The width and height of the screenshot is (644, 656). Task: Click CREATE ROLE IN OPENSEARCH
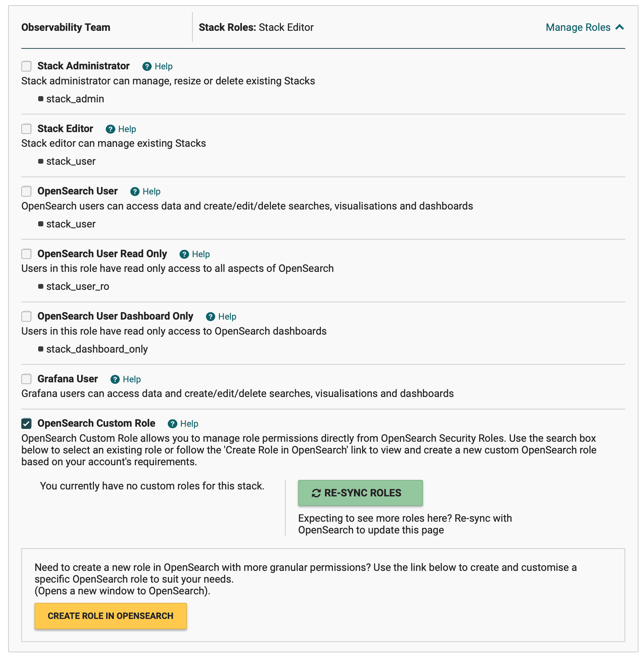(x=110, y=616)
